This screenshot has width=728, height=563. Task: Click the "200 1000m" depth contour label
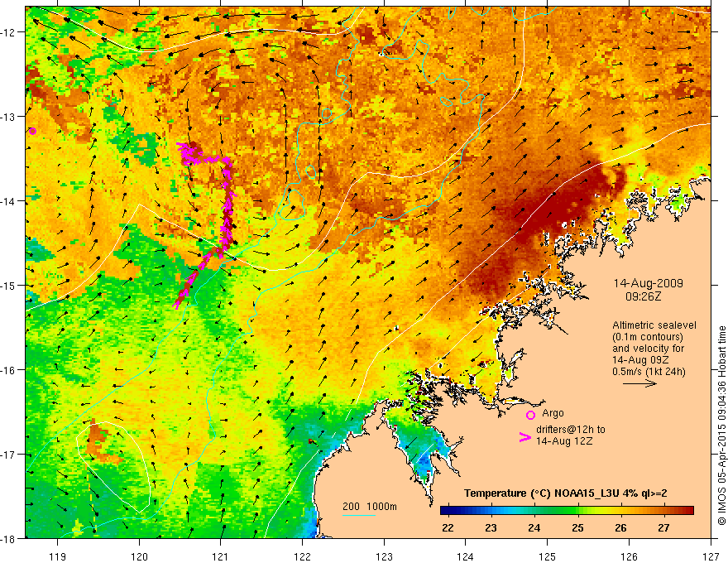(x=370, y=507)
